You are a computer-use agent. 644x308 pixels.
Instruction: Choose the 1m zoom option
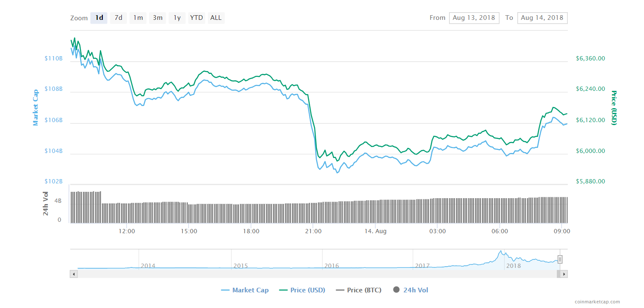(x=138, y=18)
